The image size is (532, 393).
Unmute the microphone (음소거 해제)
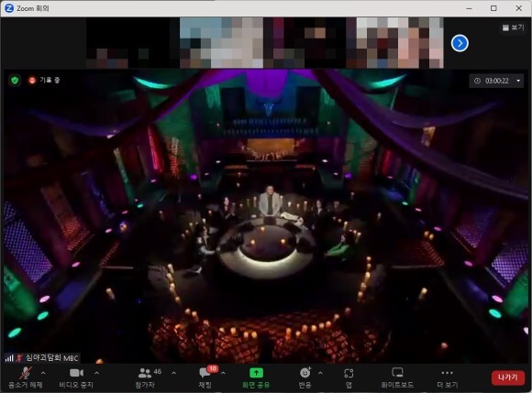point(26,377)
